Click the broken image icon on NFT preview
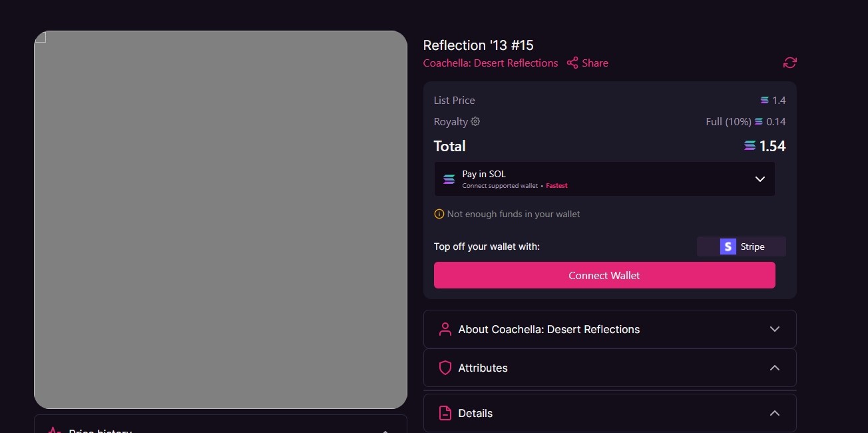 [x=41, y=37]
